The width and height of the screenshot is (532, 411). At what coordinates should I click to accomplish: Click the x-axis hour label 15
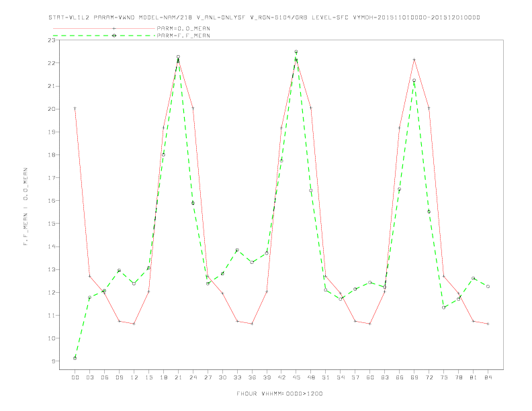148,377
